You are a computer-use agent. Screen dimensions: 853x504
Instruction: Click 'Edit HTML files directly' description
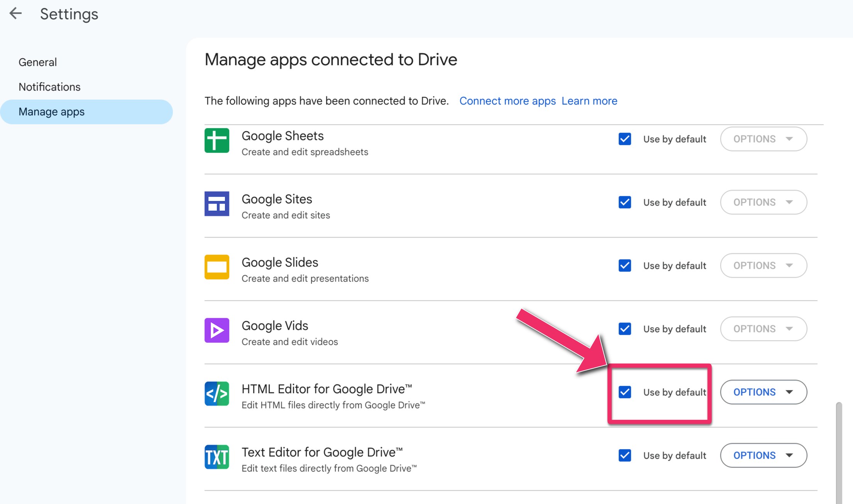(x=333, y=405)
